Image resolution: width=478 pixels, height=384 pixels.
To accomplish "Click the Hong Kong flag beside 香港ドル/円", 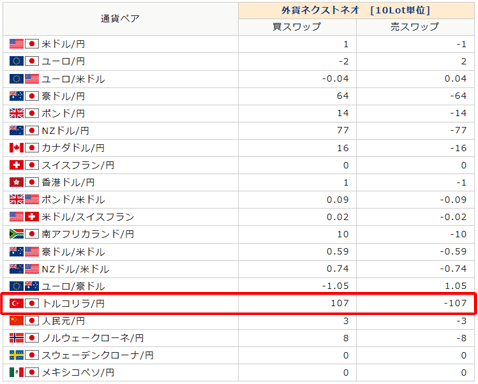I will [x=16, y=182].
